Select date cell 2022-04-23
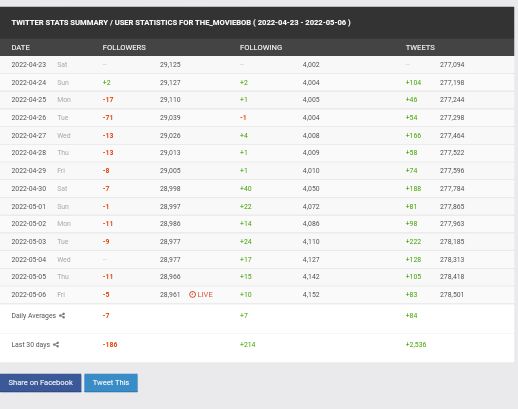 (29, 65)
